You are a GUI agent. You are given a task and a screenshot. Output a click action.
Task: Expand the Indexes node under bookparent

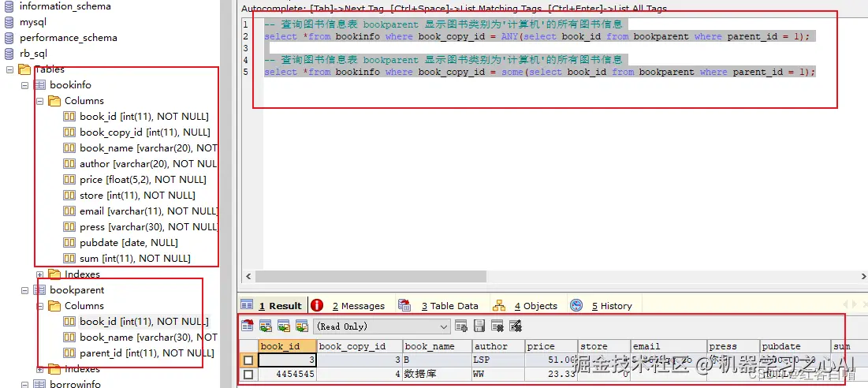(40, 369)
